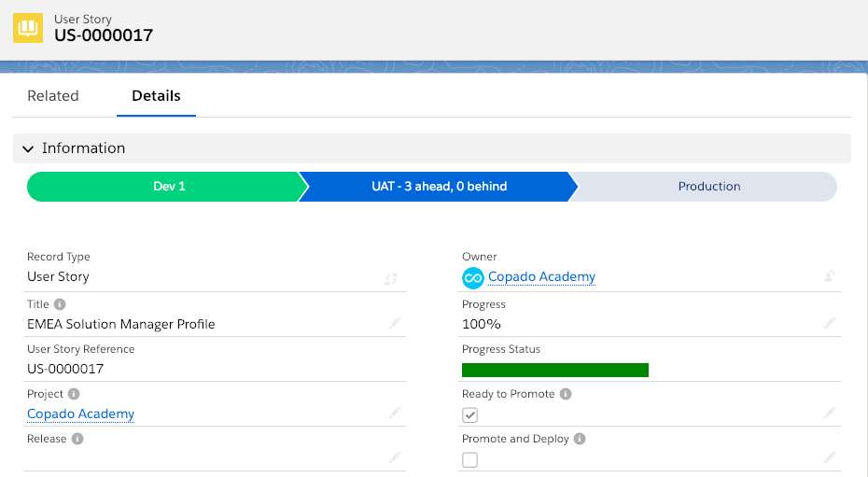Screen dimensions: 868x477
Task: Select the Dev 1 pipeline stage
Action: coord(168,187)
